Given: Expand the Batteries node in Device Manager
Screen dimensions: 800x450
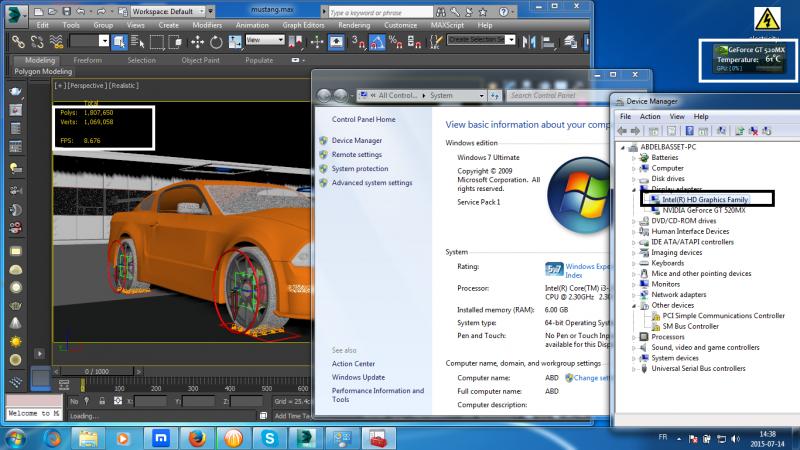Looking at the screenshot, I should 636,158.
